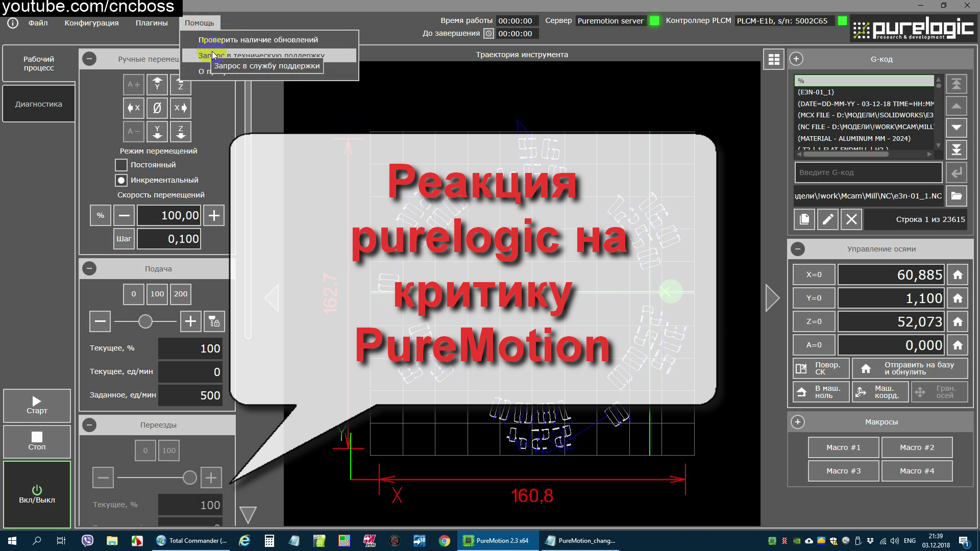Click the X clear G-code button
This screenshot has width=980, height=551.
(x=851, y=219)
